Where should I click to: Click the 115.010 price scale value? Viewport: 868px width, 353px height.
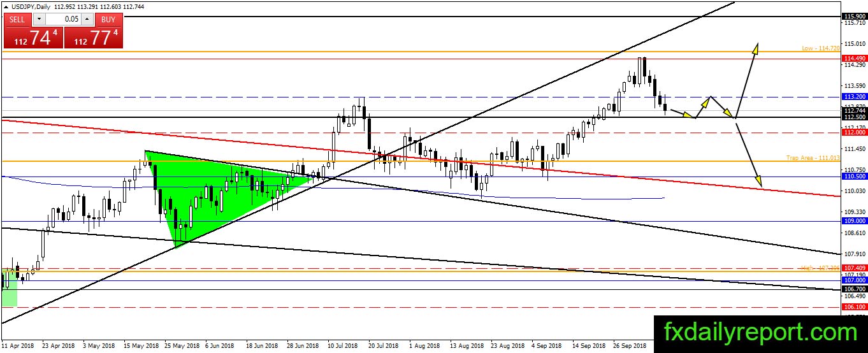point(854,43)
